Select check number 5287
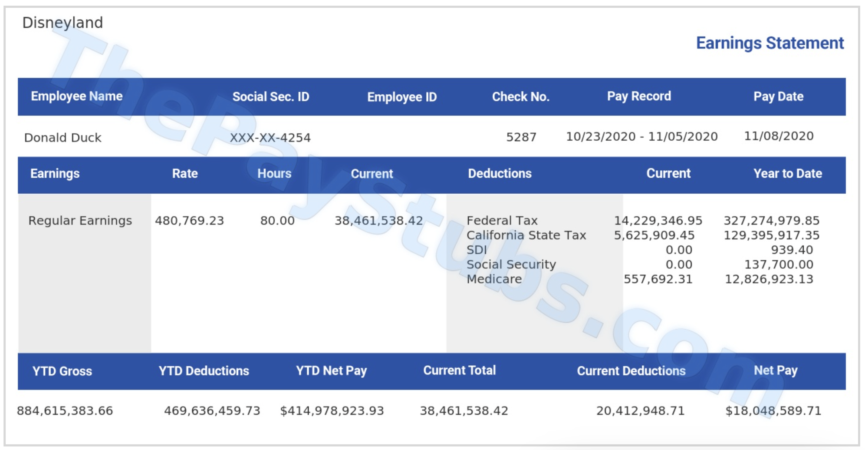The width and height of the screenshot is (868, 450). (521, 137)
